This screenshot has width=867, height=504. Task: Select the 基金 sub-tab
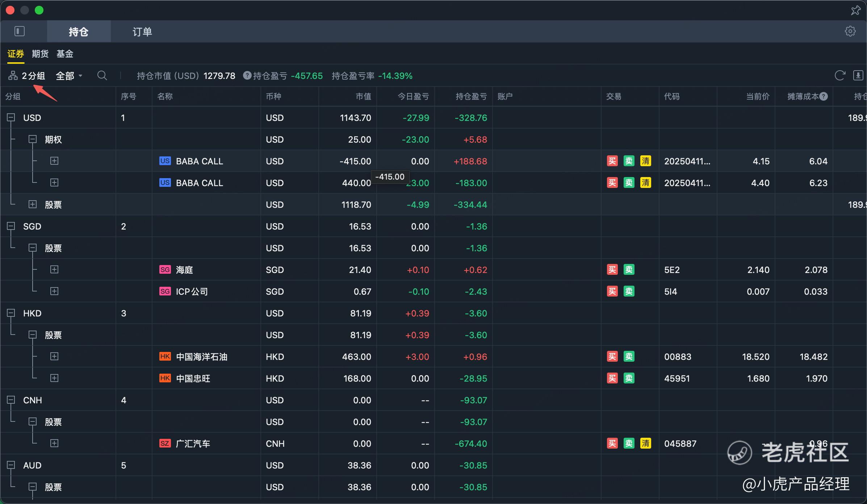tap(65, 54)
